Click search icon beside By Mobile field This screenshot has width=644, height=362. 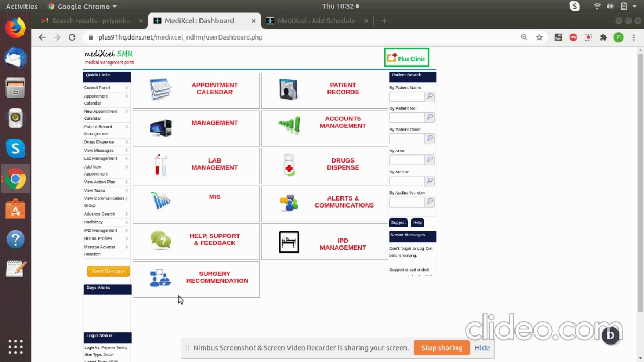pyautogui.click(x=429, y=181)
